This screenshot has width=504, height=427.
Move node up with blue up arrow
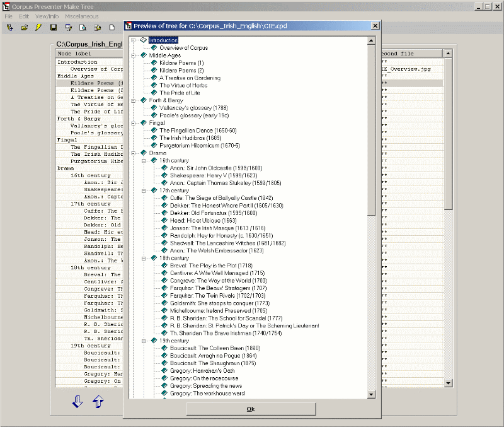[98, 402]
